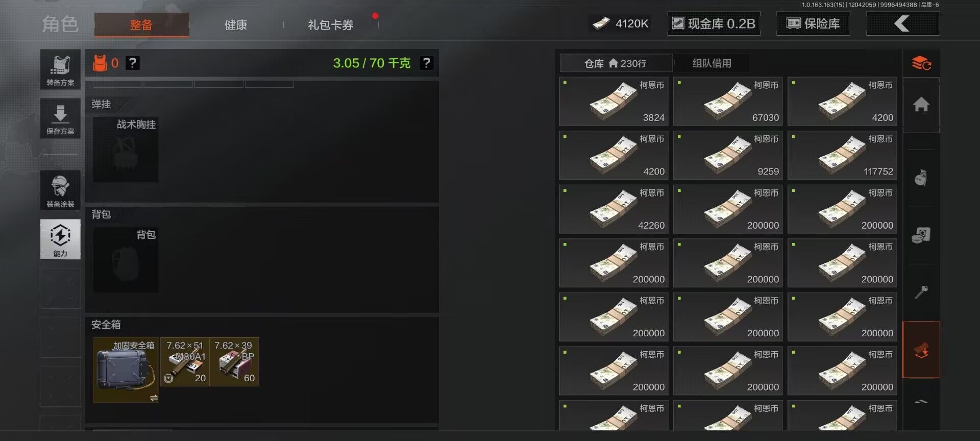Filter warehouse by key category icon
This screenshot has height=441, width=980.
921,292
